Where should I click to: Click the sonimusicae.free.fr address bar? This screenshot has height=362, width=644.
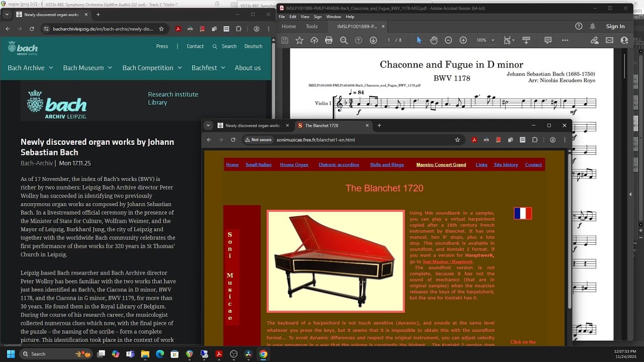pos(353,140)
